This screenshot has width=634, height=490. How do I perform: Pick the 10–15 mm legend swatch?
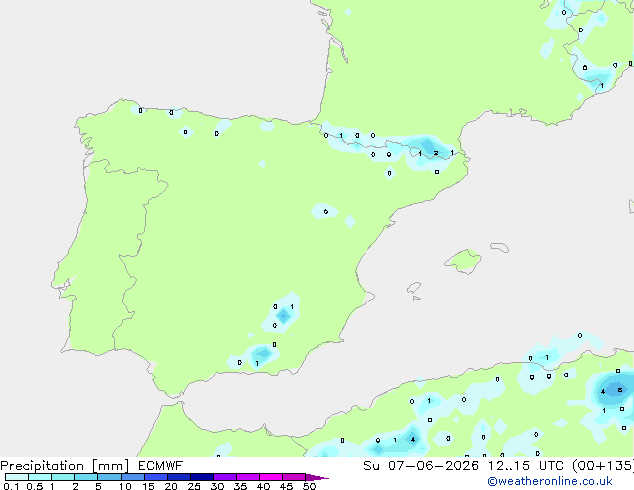click(133, 477)
